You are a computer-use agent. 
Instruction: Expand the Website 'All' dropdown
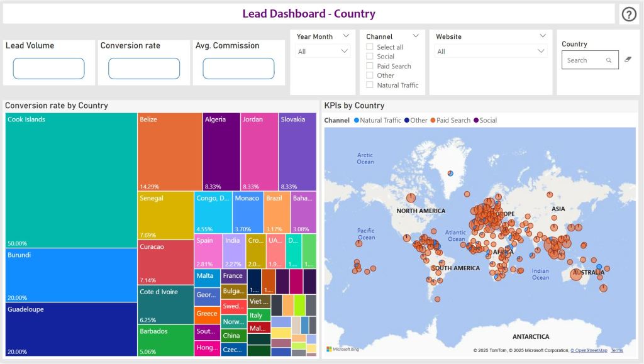click(x=491, y=52)
